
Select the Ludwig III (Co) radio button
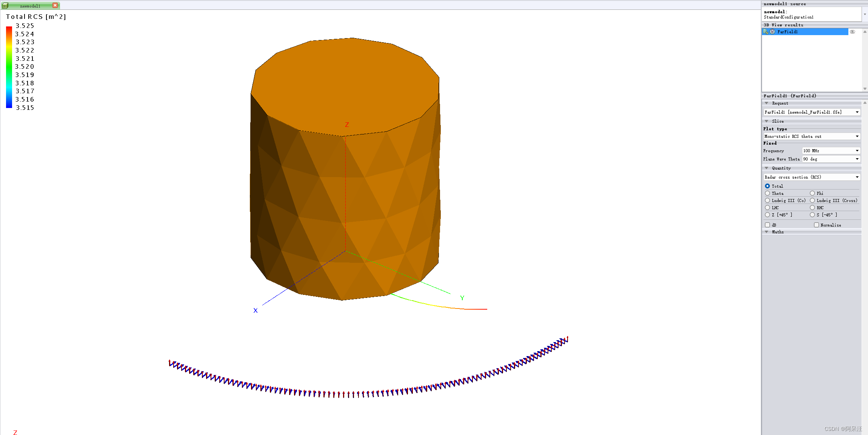pos(767,201)
